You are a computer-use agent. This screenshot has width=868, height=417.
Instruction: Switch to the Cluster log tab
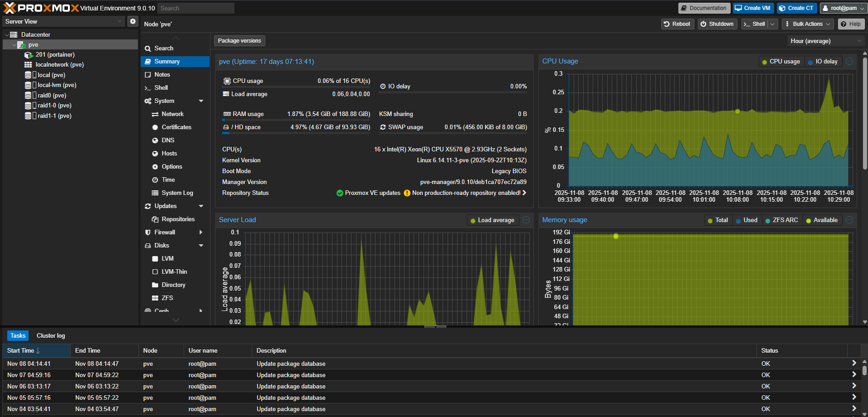pyautogui.click(x=50, y=335)
